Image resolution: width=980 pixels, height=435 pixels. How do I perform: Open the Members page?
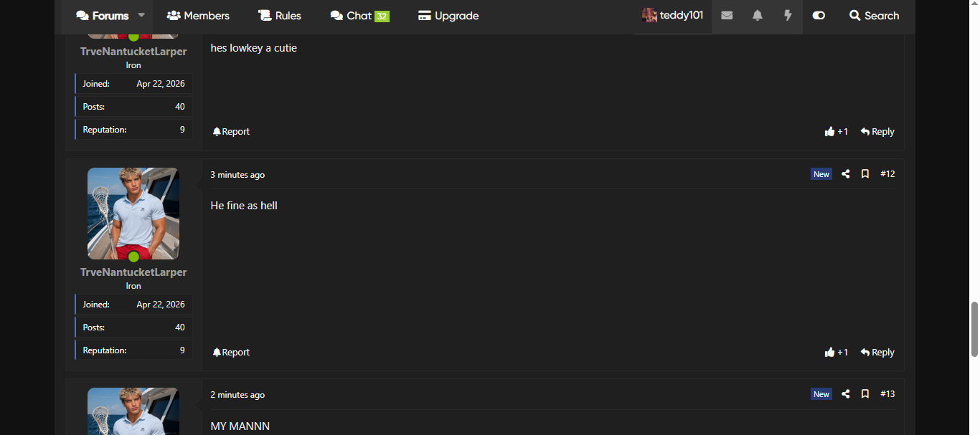198,16
